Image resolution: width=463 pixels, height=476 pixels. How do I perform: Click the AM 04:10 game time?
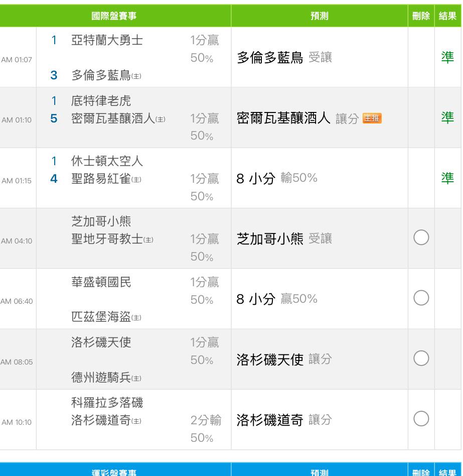coord(17,241)
